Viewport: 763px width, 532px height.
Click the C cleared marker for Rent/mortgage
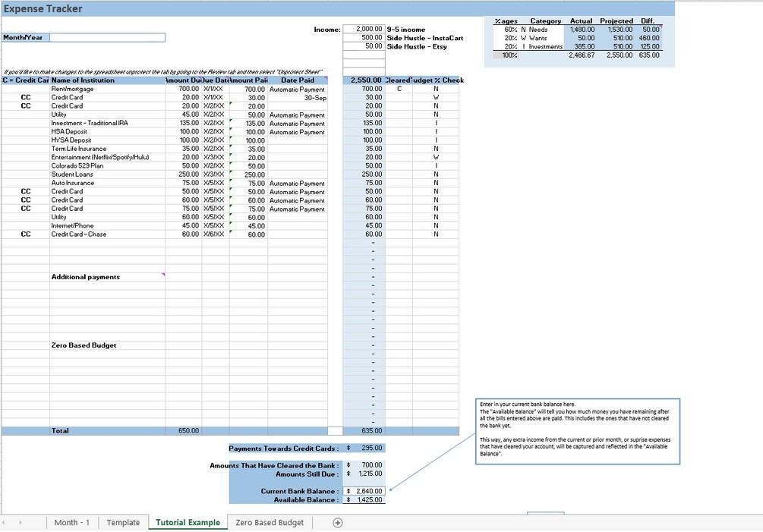(399, 89)
